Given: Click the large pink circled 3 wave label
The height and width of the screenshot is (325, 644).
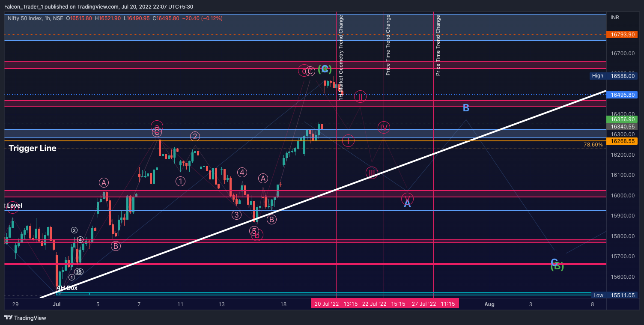Looking at the screenshot, I should (x=236, y=215).
